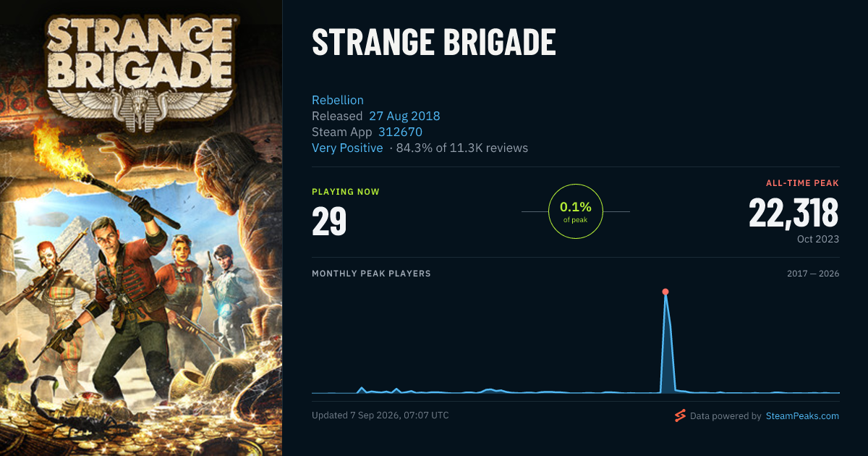Click the 0.1% of peak circle
Image resolution: width=868 pixels, height=456 pixels.
576,211
